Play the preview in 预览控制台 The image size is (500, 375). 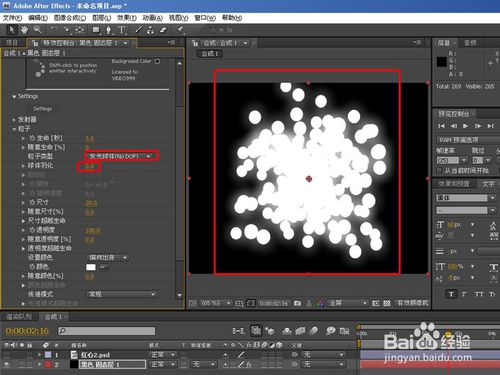click(466, 126)
